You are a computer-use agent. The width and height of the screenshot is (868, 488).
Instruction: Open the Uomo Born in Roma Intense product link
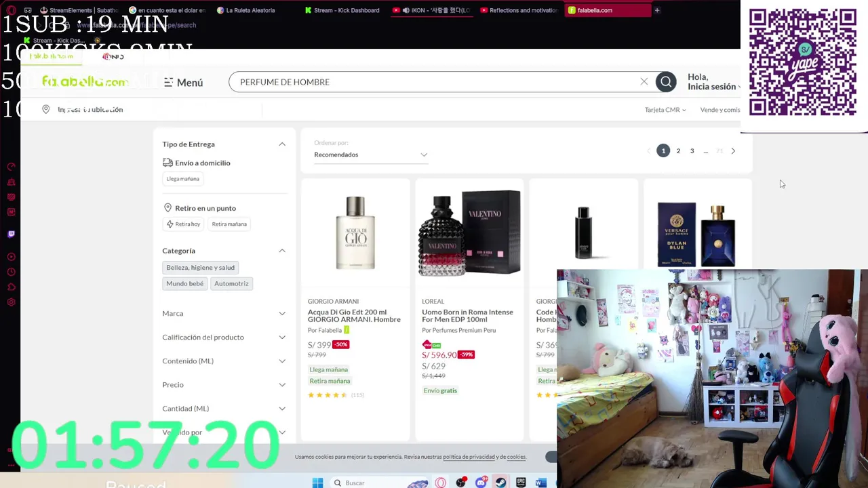tap(467, 316)
